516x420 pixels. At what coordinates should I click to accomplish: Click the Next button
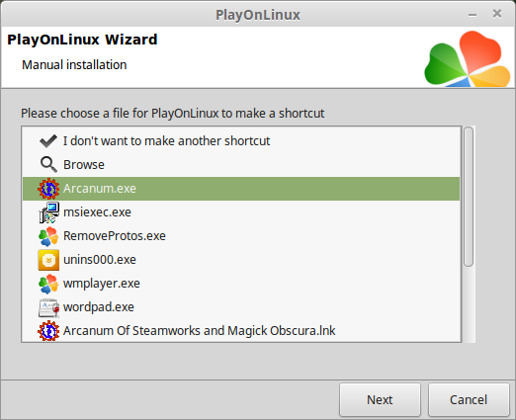coord(380,399)
